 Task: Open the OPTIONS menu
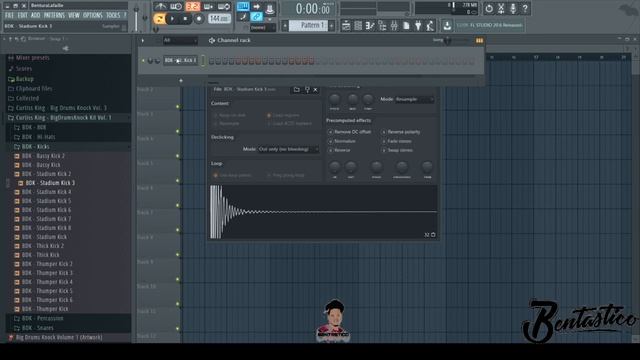coord(93,15)
